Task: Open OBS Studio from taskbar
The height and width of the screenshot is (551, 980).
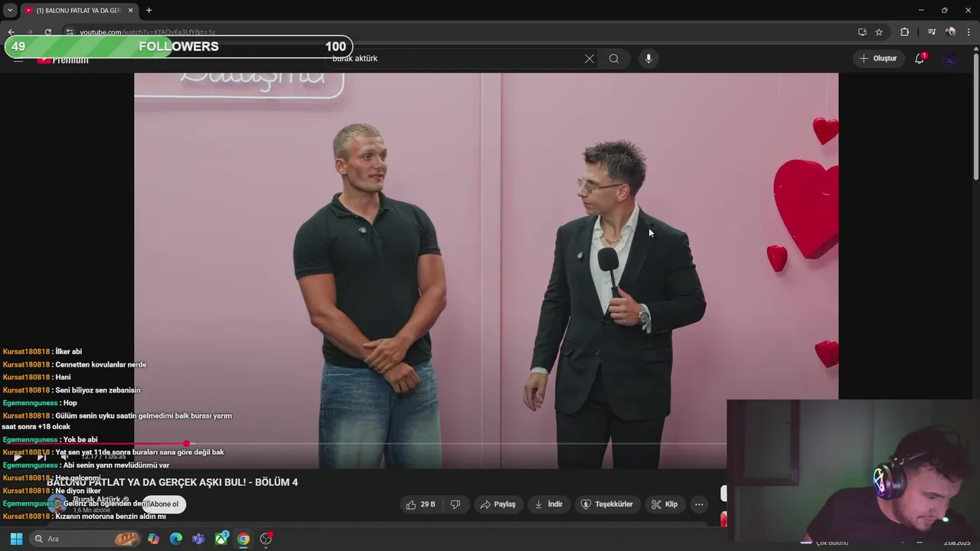Action: pyautogui.click(x=266, y=539)
